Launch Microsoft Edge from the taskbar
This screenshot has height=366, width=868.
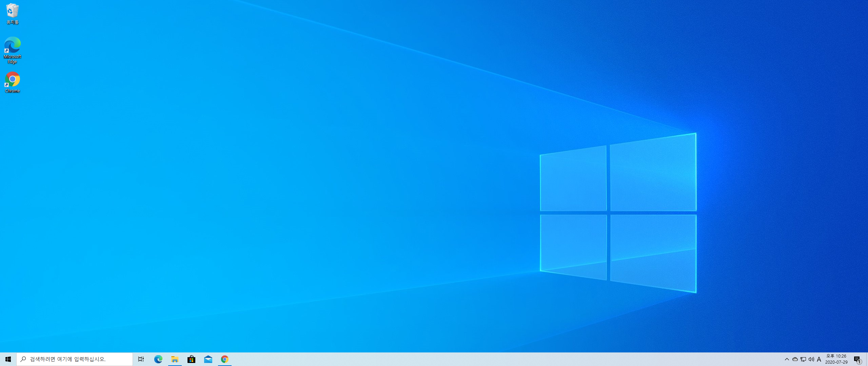(x=158, y=359)
